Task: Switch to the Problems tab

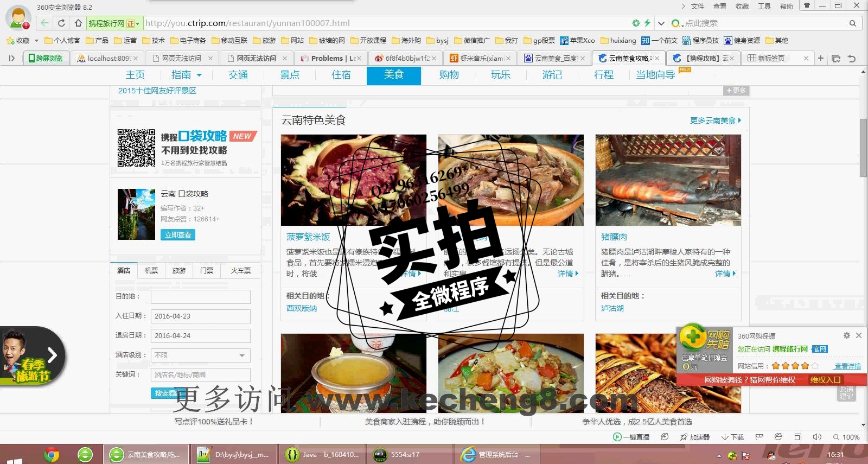Action: coord(331,58)
